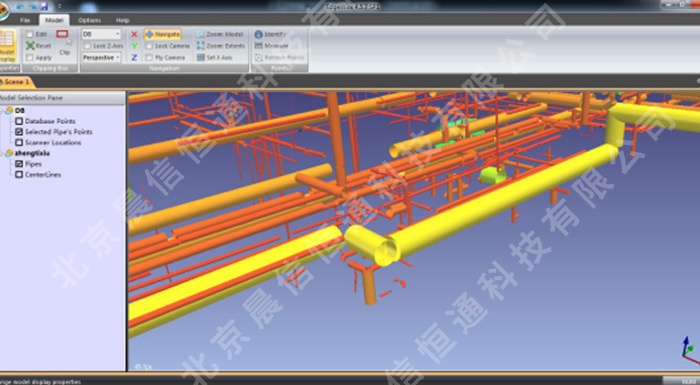Align view to the red X axis
The height and width of the screenshot is (385, 700).
click(x=134, y=34)
